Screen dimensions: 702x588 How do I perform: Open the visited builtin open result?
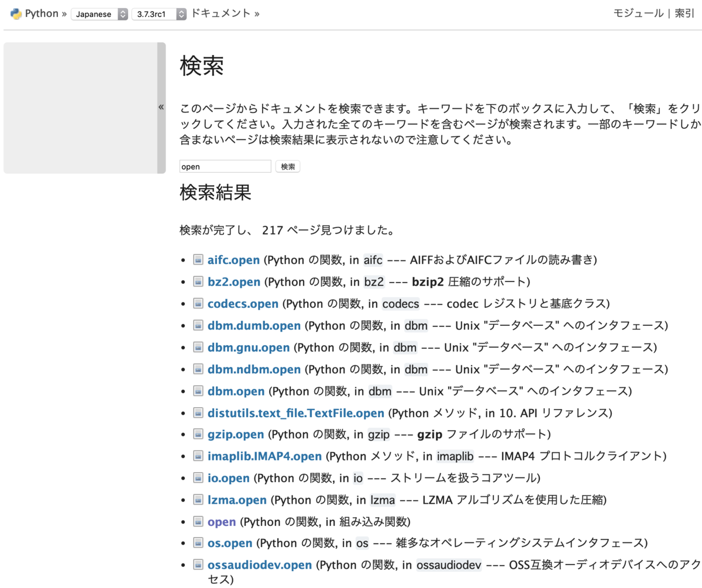click(x=222, y=522)
